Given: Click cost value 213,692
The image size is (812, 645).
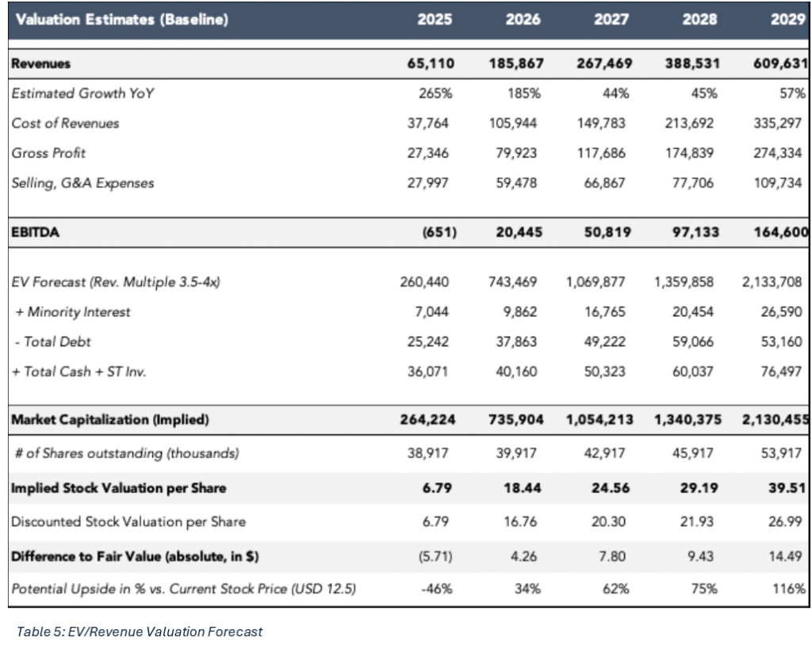Looking at the screenshot, I should pos(689,123).
